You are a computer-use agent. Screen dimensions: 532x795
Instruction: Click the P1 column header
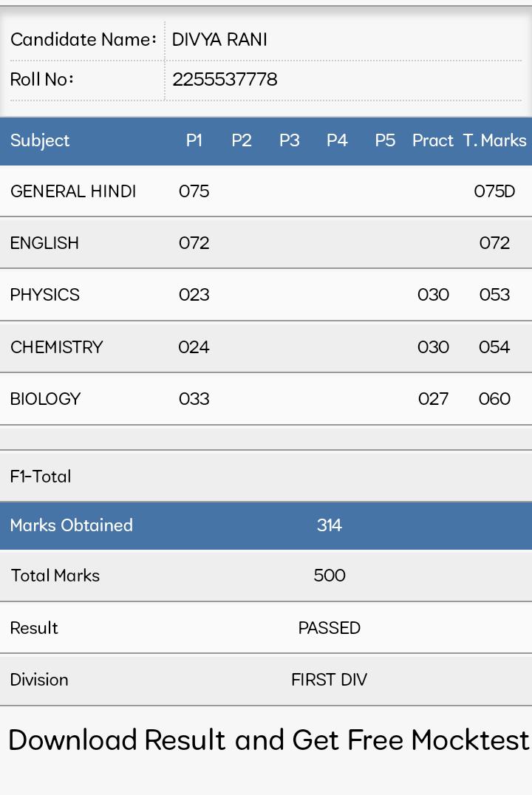click(x=194, y=140)
